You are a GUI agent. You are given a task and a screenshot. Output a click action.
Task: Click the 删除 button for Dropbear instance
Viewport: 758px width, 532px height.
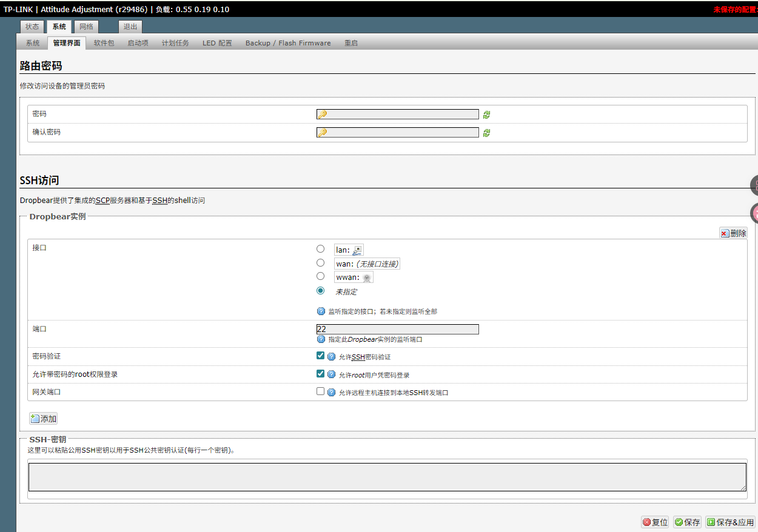[x=733, y=233]
